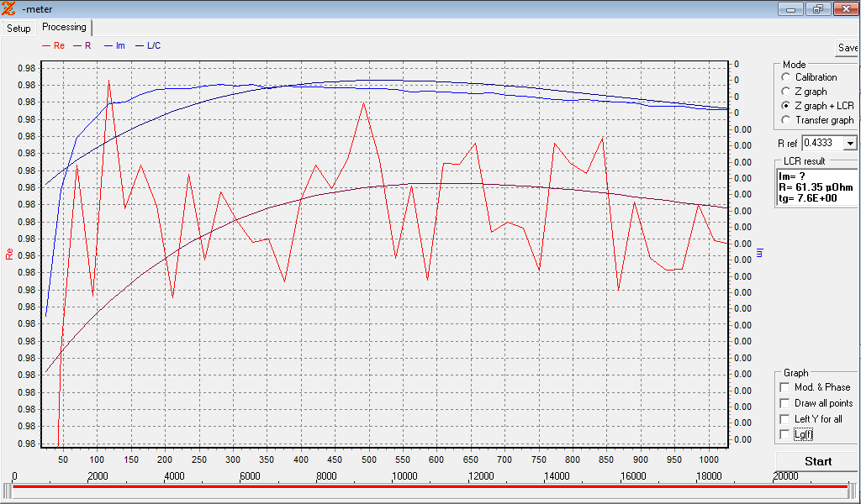Click the Im legend entry
The height and width of the screenshot is (504, 861).
[x=114, y=45]
